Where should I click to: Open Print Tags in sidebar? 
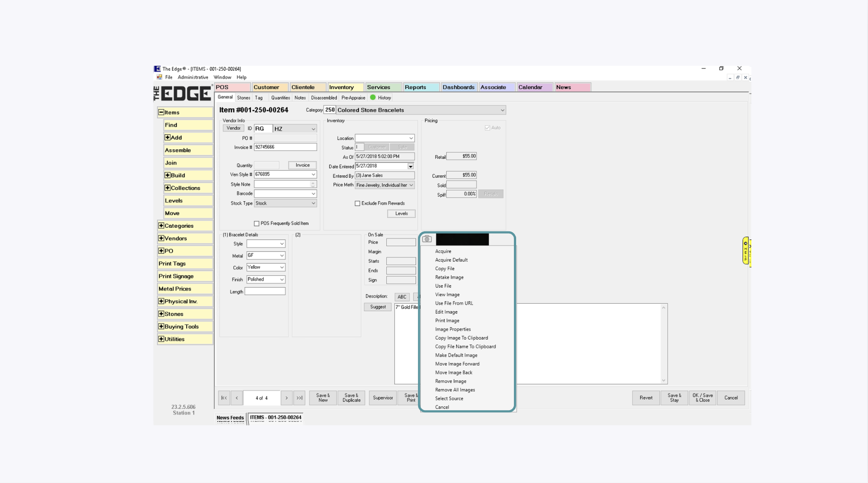pyautogui.click(x=185, y=264)
